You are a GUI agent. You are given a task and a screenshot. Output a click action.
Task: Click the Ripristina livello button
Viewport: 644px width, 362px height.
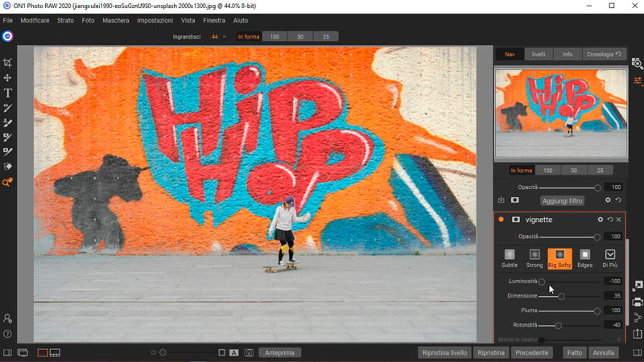pos(444,352)
